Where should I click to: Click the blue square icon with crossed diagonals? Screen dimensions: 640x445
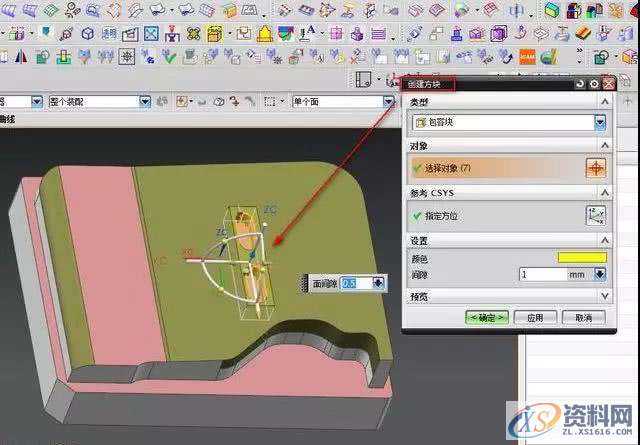(x=151, y=33)
